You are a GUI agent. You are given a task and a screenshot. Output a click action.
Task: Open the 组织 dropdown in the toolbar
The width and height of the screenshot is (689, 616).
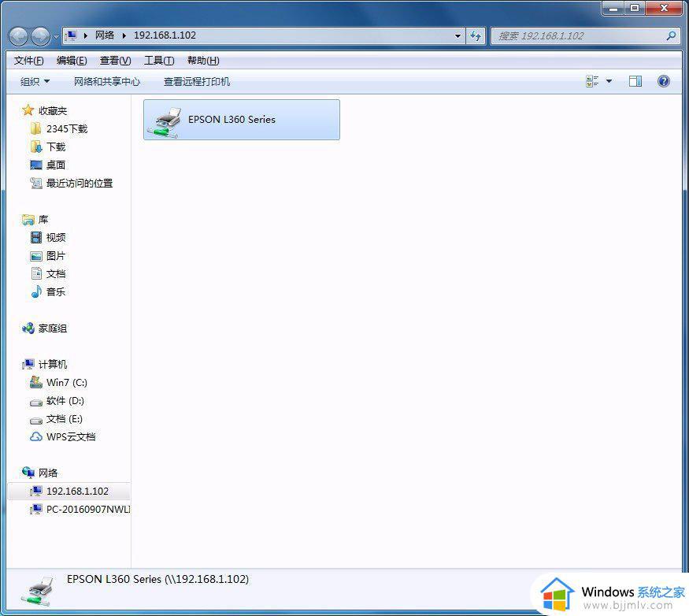point(35,82)
